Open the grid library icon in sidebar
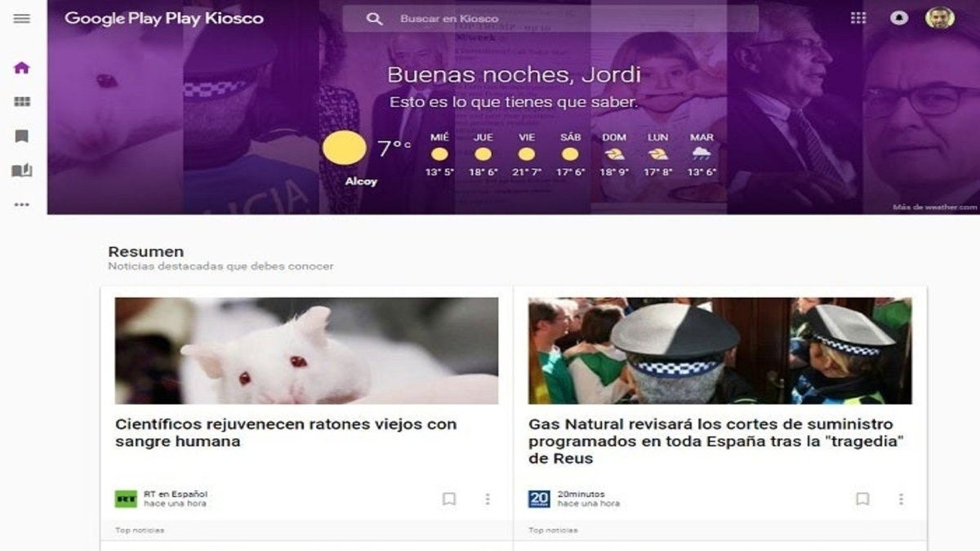Image resolution: width=980 pixels, height=551 pixels. (x=22, y=102)
